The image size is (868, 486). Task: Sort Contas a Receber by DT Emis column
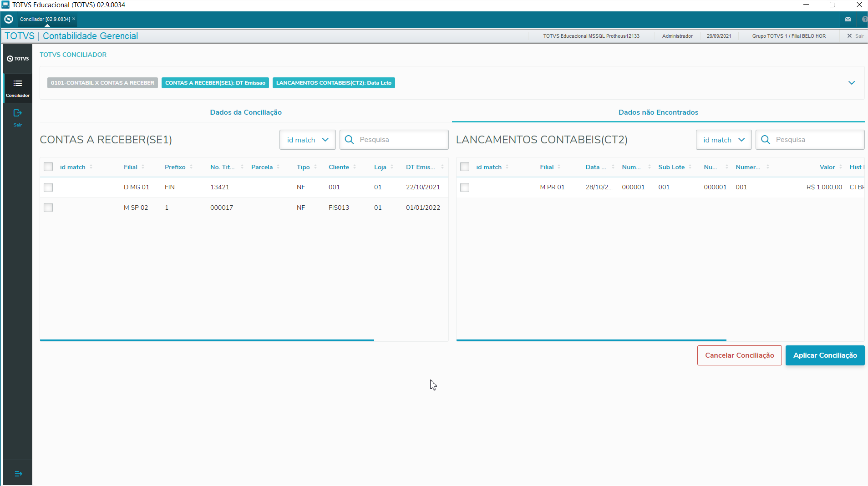[x=442, y=167]
